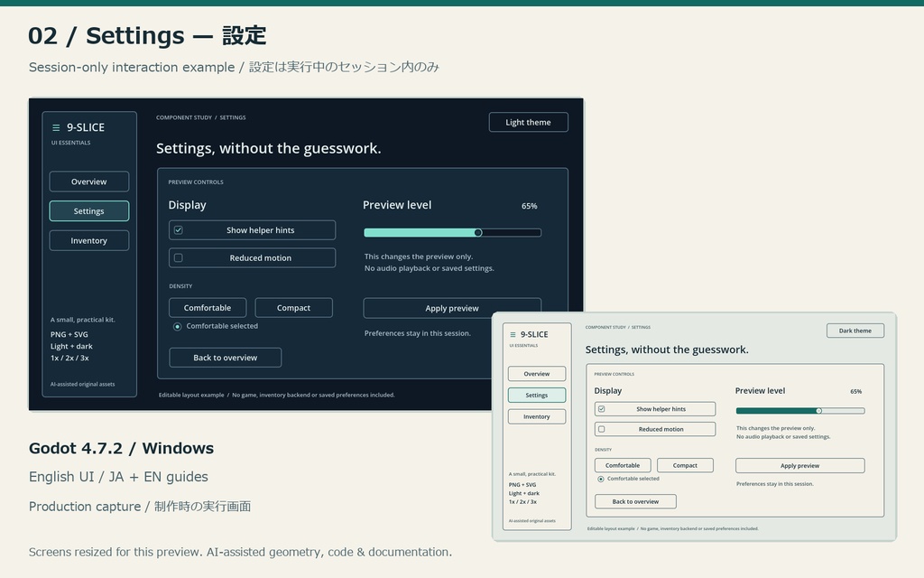
Task: Click the 65% value in the dark window
Action: 529,206
